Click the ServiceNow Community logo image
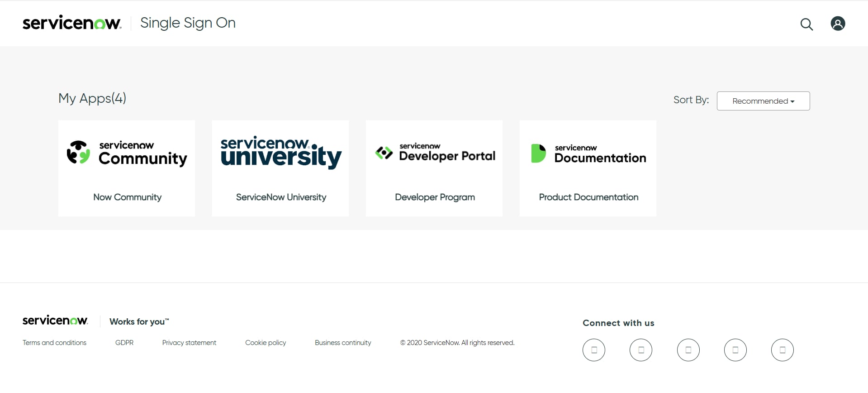 point(127,153)
